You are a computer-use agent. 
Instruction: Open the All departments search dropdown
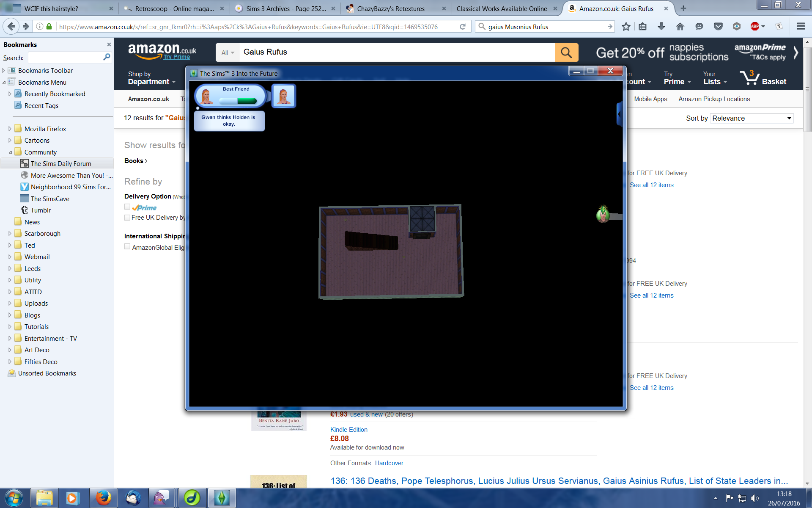pyautogui.click(x=228, y=52)
